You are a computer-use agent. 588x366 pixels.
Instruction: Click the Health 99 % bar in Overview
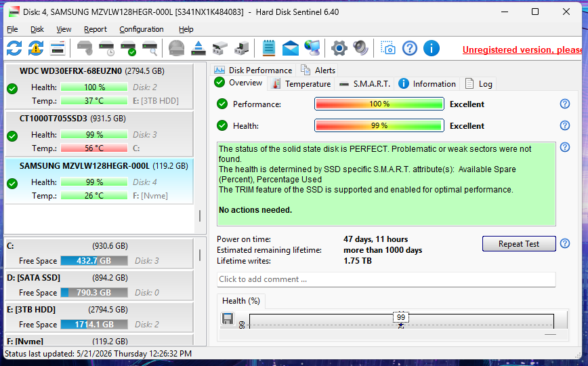click(379, 126)
